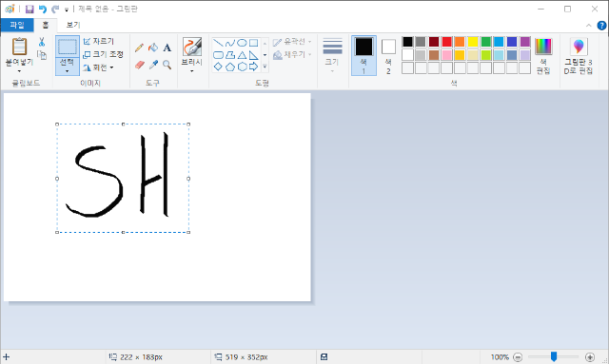Screen dimensions: 609x364
Task: Click the Undo arrow in title bar
Action: 42,9
